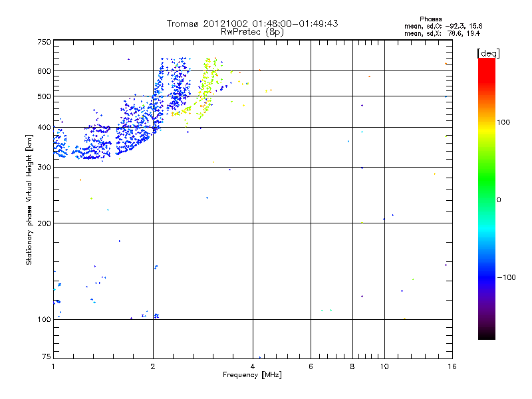Click the '100' colorbar tick label
The image size is (532, 399).
pyautogui.click(x=503, y=122)
